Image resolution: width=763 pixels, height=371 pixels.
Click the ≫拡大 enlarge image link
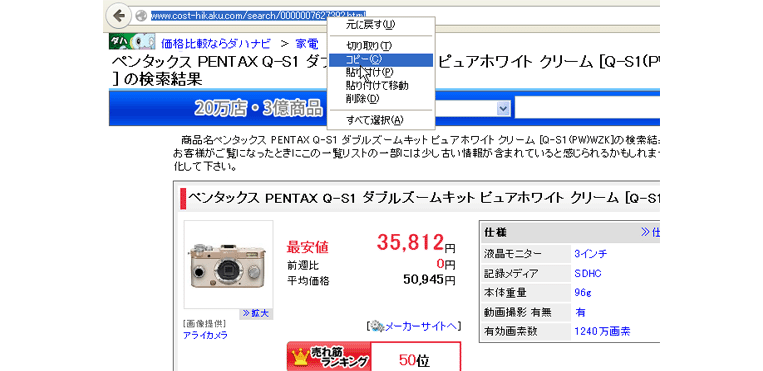255,314
